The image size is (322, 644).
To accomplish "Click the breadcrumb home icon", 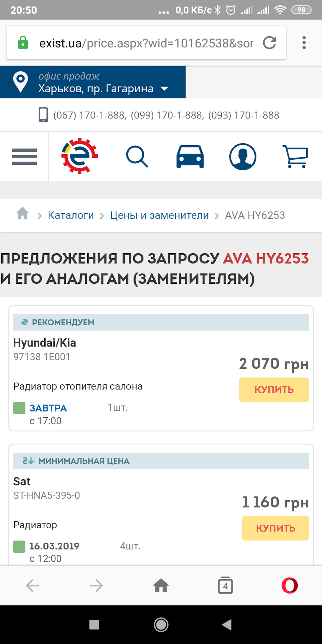I will coord(22,213).
